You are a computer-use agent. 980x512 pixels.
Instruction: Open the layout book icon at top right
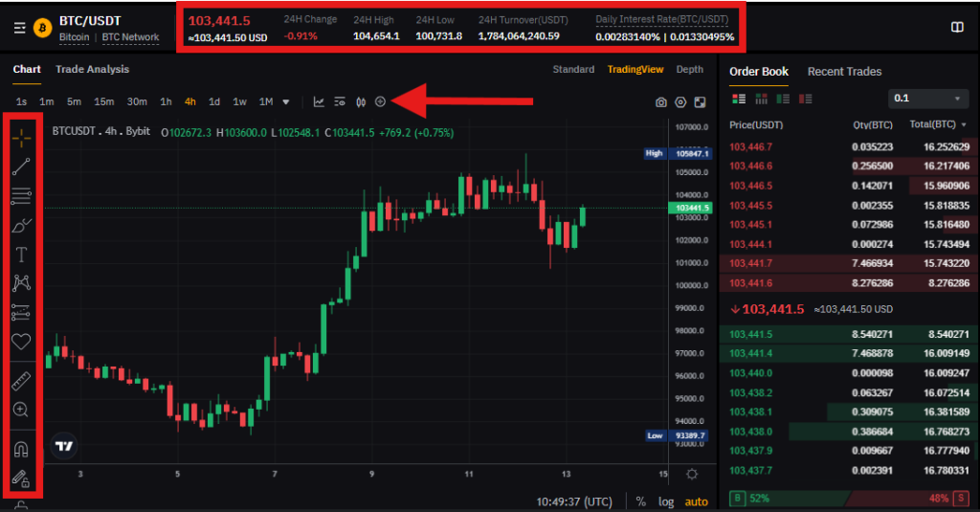(x=957, y=27)
